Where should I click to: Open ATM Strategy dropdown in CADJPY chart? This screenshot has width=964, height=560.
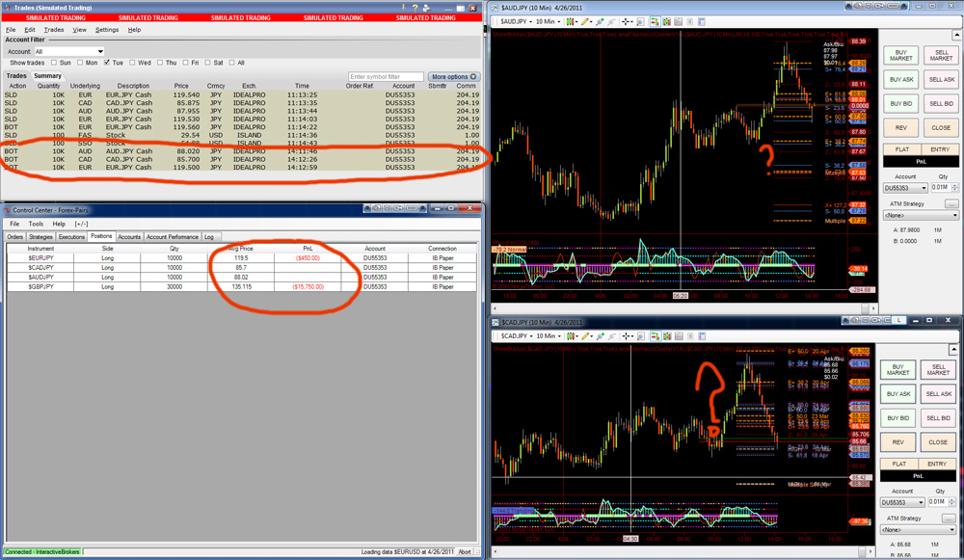pyautogui.click(x=918, y=529)
